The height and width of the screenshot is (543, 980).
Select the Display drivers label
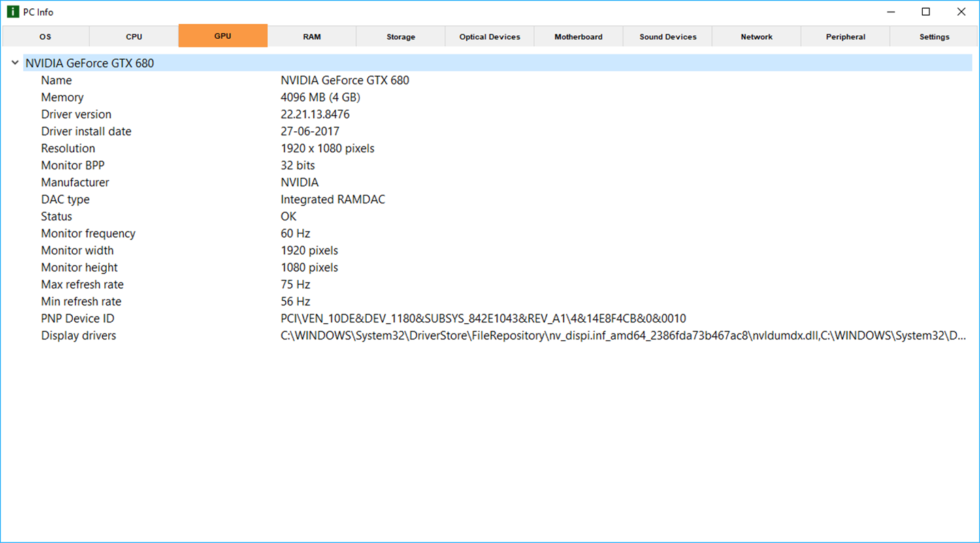point(78,335)
